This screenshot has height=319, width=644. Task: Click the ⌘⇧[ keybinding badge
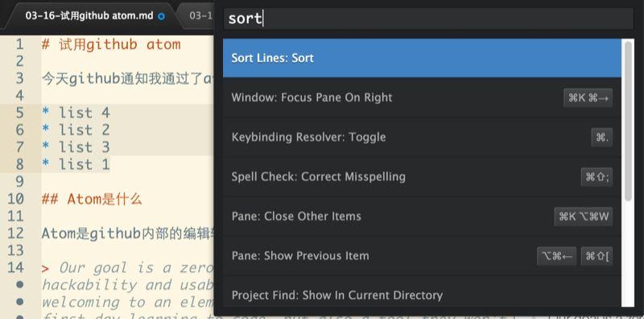(x=597, y=256)
